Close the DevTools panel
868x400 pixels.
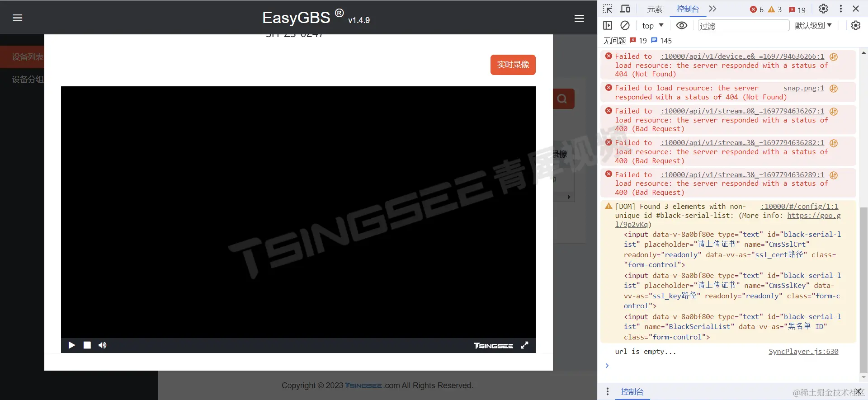coord(856,9)
